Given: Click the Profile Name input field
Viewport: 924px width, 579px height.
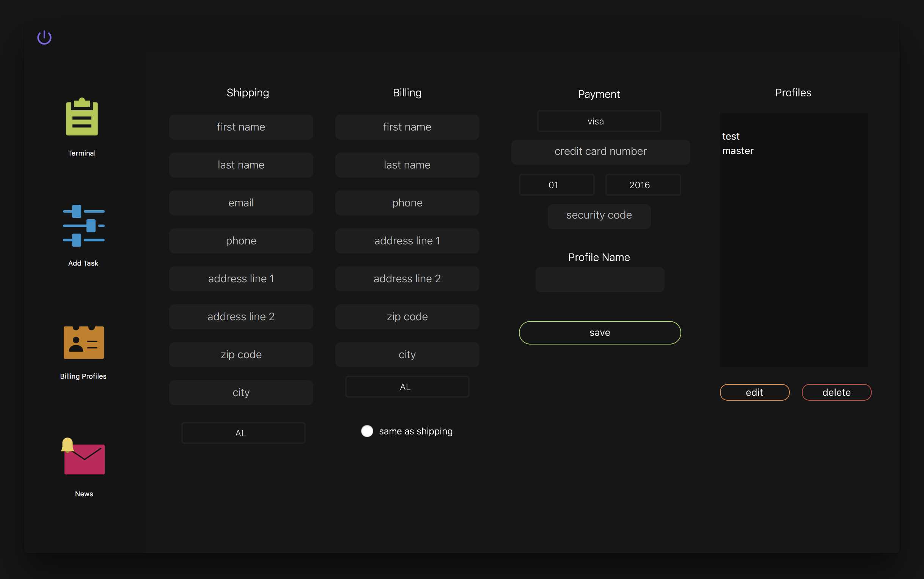Looking at the screenshot, I should tap(599, 280).
